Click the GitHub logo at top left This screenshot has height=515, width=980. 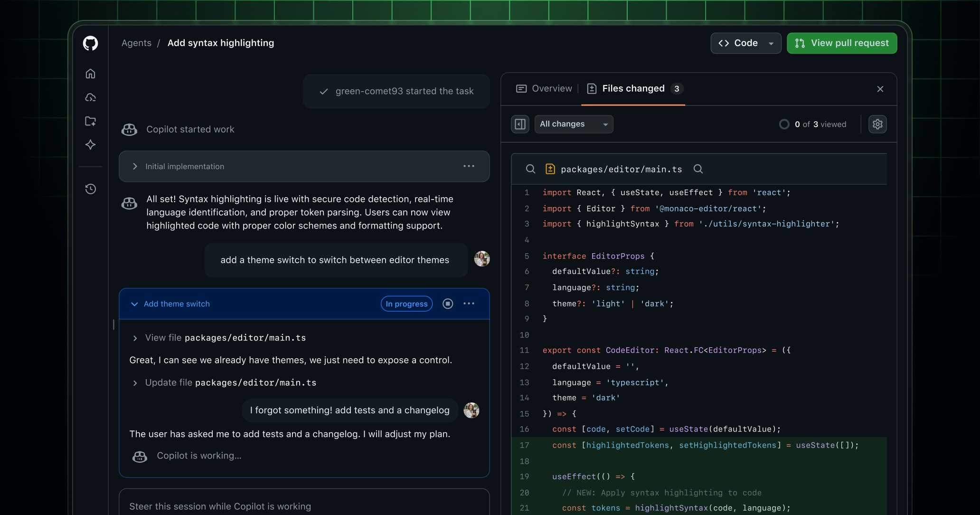click(x=90, y=43)
